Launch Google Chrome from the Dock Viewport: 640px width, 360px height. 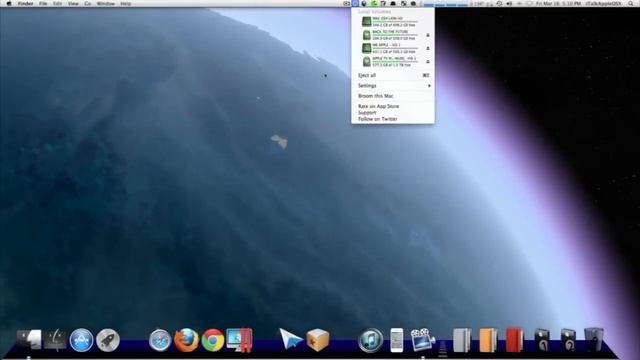pyautogui.click(x=213, y=340)
